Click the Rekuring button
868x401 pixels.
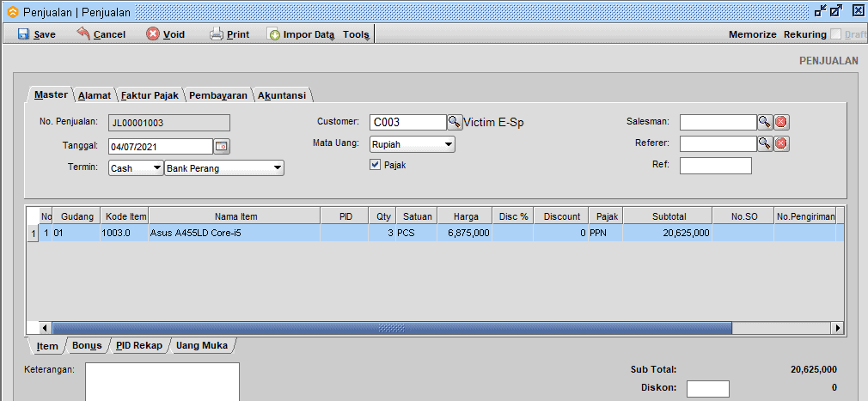(804, 34)
